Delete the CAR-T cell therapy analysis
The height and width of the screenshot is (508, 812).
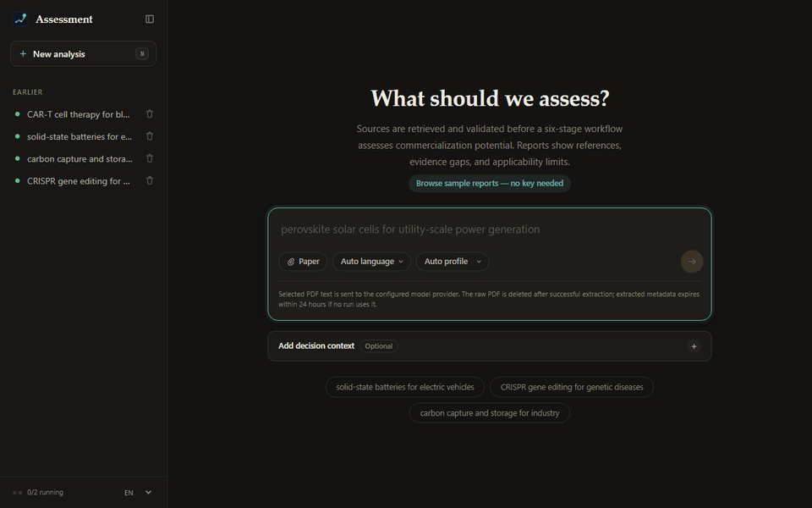click(150, 114)
